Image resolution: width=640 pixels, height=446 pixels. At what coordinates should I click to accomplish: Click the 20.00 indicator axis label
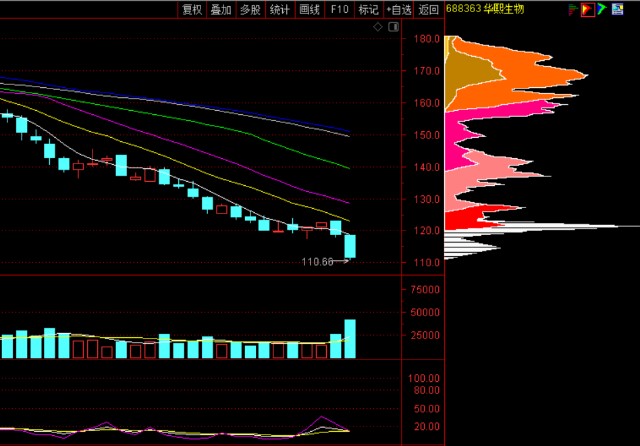coord(427,427)
